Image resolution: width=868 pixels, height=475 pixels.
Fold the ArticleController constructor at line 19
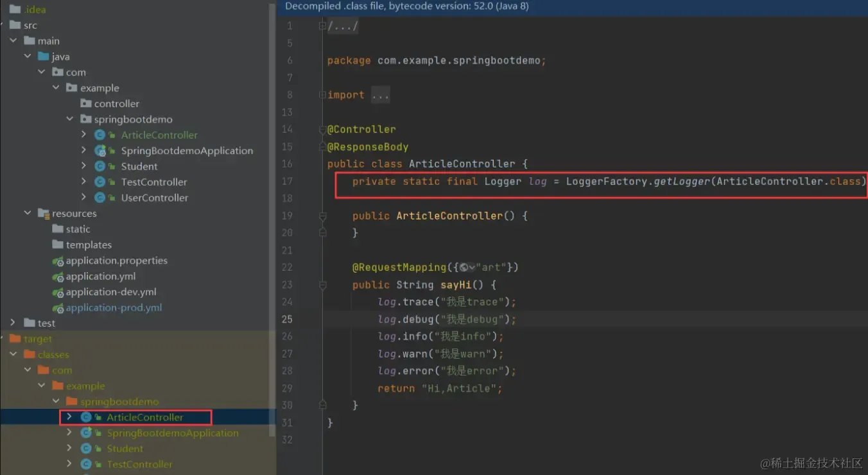[323, 216]
